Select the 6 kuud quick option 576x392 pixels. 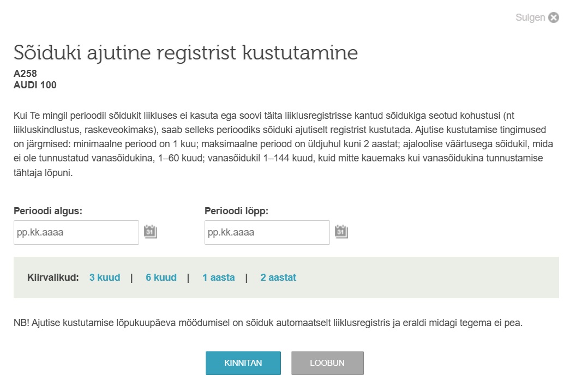click(x=161, y=278)
